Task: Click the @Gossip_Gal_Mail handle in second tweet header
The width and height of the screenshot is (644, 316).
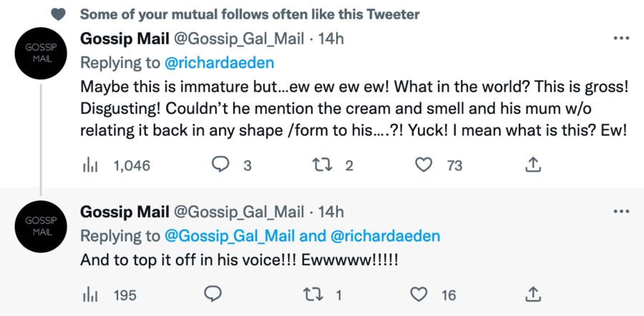Action: pyautogui.click(x=239, y=212)
